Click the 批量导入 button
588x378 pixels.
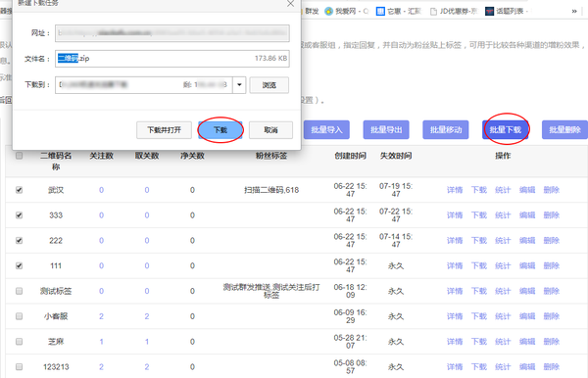[326, 129]
